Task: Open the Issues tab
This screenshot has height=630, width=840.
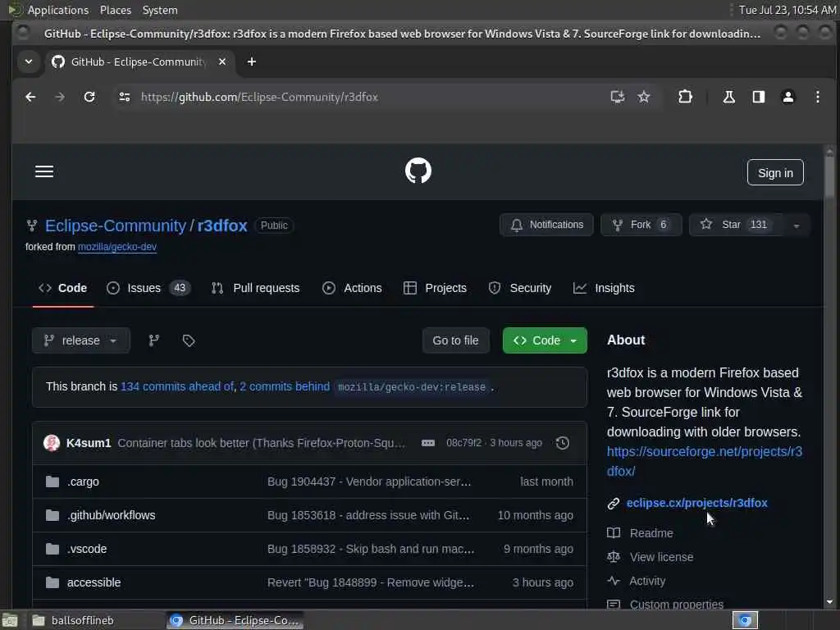Action: point(148,288)
